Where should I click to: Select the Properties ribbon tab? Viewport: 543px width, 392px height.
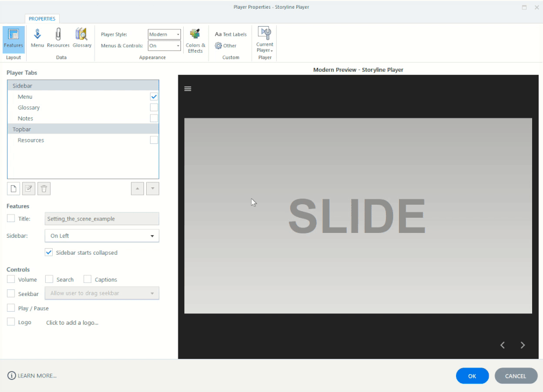(x=42, y=18)
